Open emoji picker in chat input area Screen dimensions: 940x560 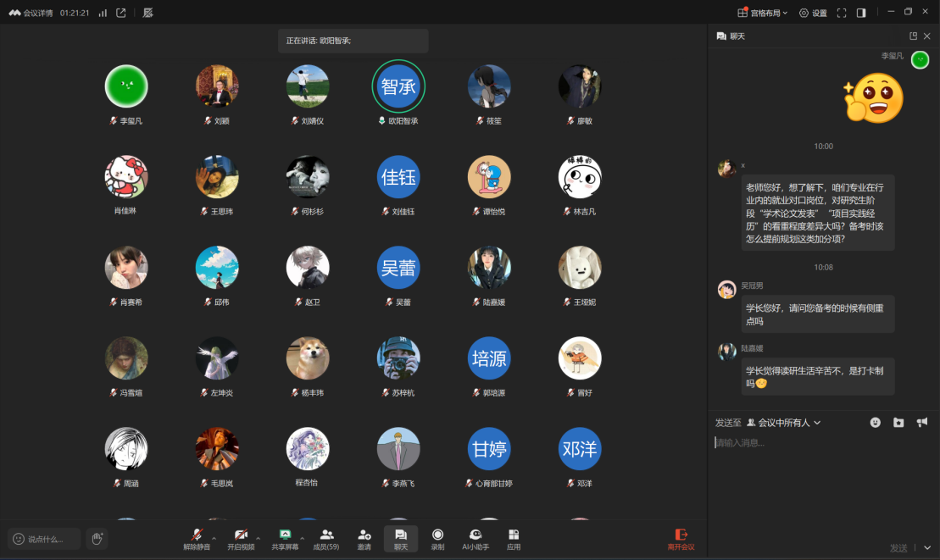point(876,422)
